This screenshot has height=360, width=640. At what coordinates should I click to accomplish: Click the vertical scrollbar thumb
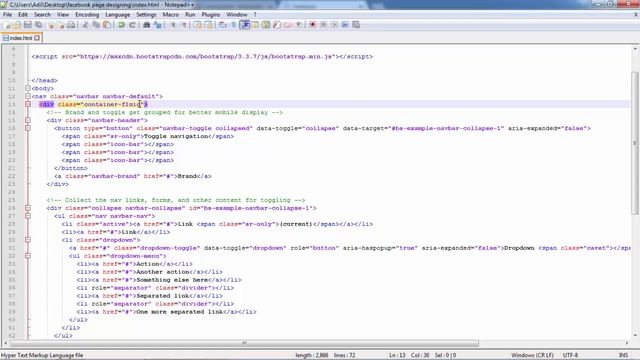click(635, 143)
